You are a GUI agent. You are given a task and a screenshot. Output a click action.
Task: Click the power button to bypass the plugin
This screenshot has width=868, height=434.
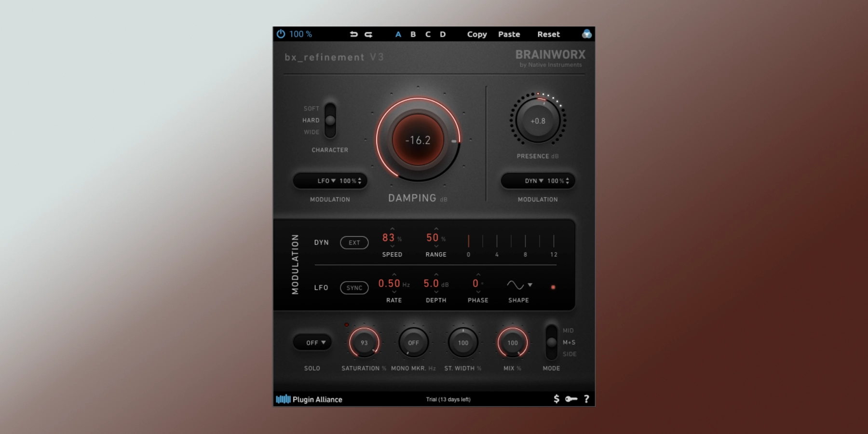click(x=282, y=34)
